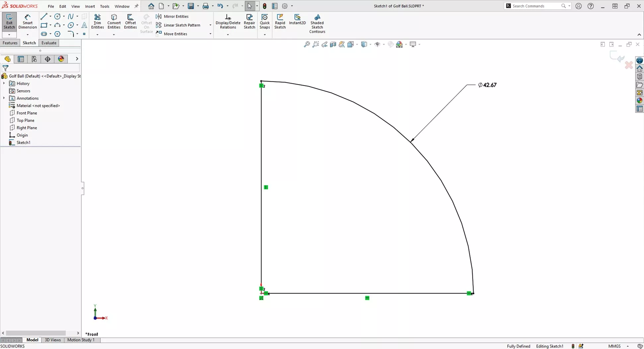Select the Circle sketch tool
644x349 pixels.
(x=57, y=16)
